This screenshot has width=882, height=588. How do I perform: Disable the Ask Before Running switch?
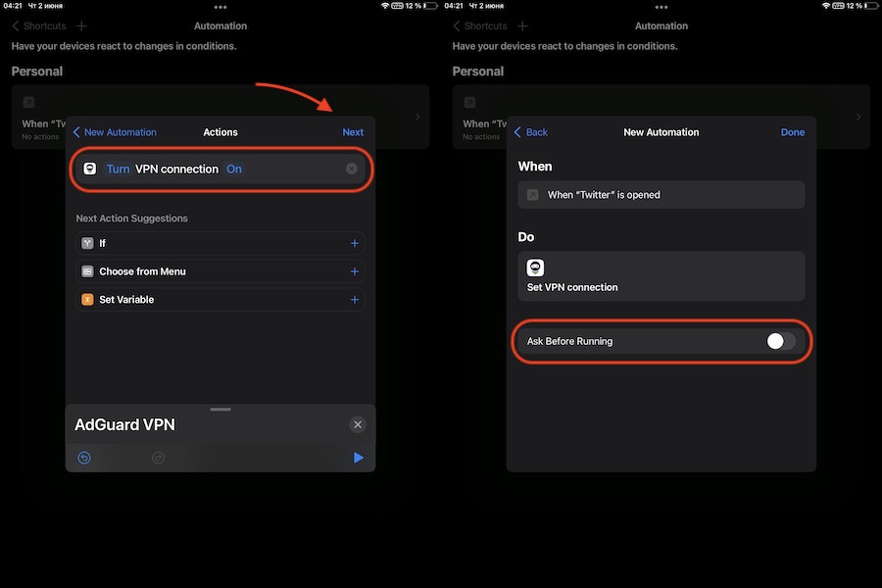click(780, 341)
